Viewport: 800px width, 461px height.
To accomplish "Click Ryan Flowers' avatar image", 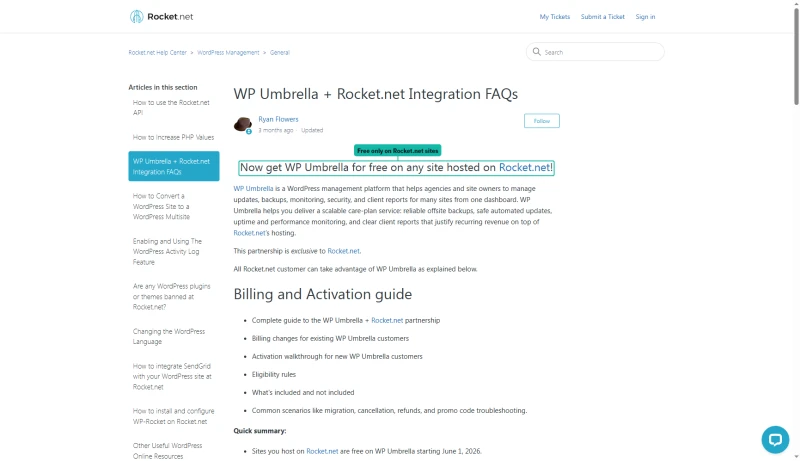I will pyautogui.click(x=243, y=124).
